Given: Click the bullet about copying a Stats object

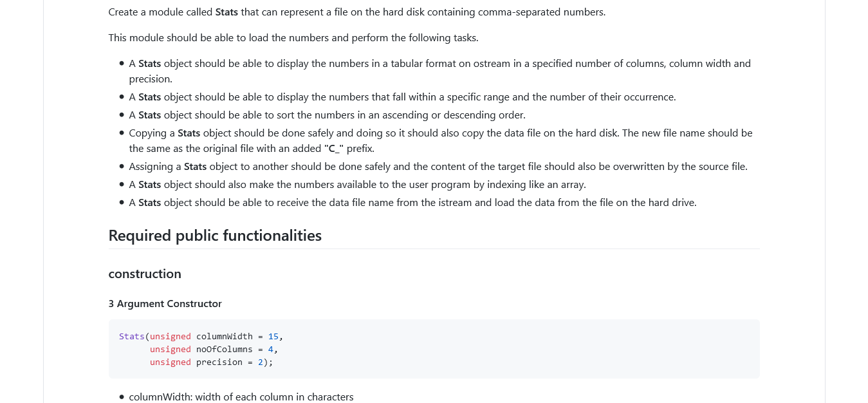Looking at the screenshot, I should [x=441, y=141].
